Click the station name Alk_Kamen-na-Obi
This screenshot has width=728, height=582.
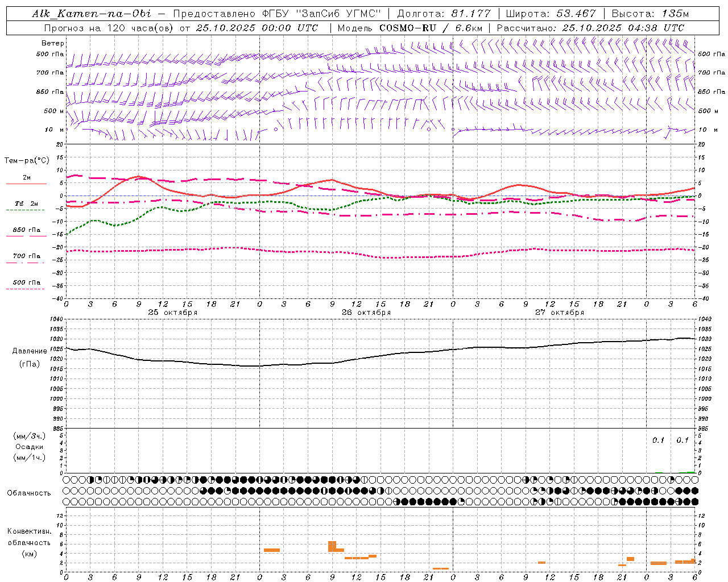92,14
